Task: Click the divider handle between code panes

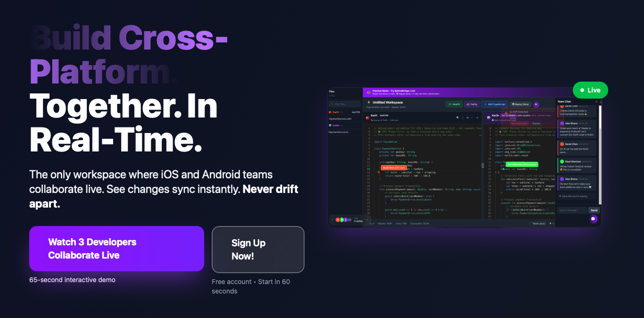Action: [482, 166]
